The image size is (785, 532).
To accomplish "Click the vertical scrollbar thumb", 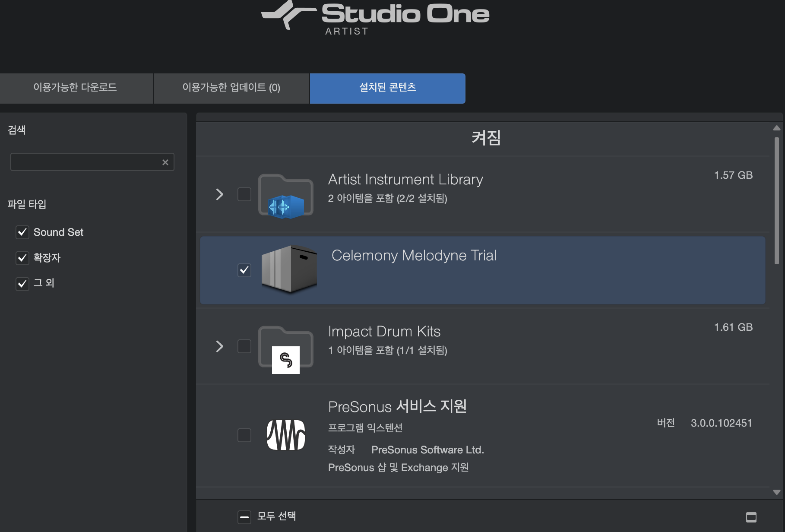I will click(x=777, y=201).
